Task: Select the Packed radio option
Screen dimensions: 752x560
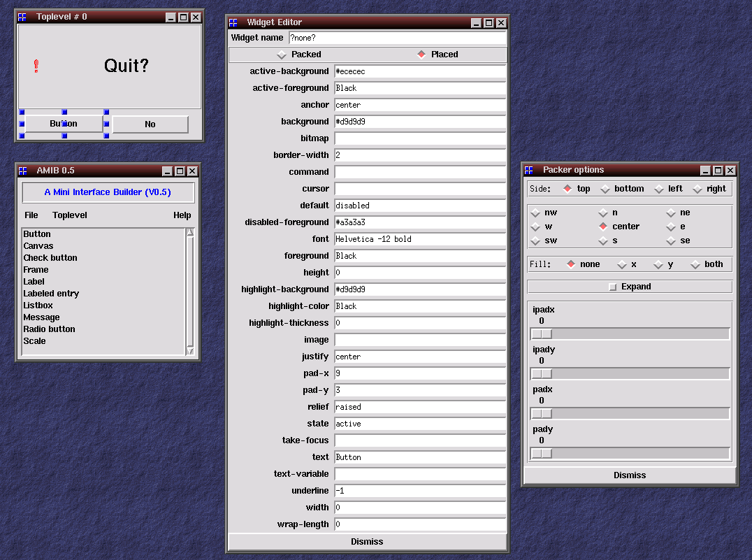Action: pos(282,55)
